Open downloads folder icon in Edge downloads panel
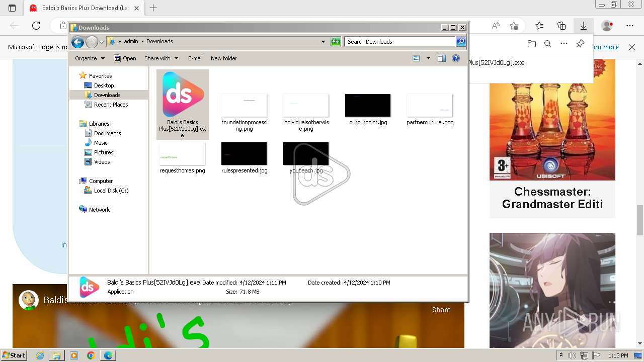This screenshot has width=644, height=362. [x=532, y=44]
